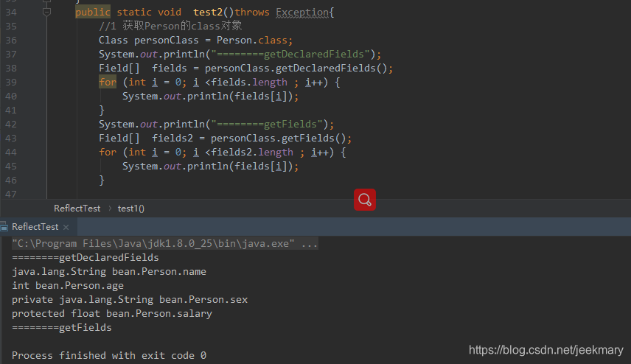Close the ReflectTest run tab
The height and width of the screenshot is (364, 631).
[66, 227]
